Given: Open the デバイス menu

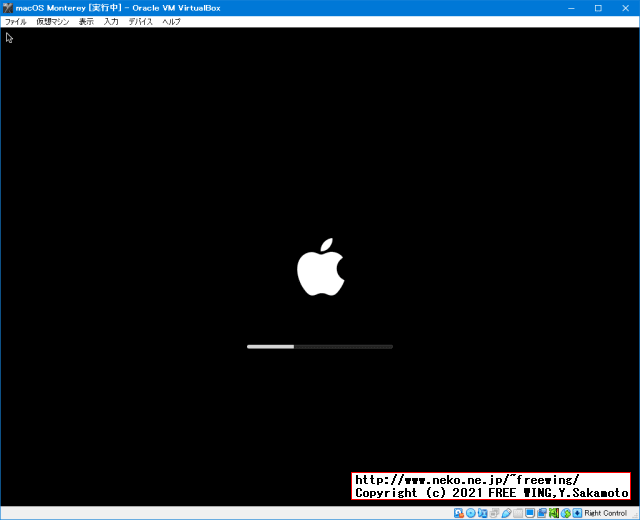Looking at the screenshot, I should coord(140,22).
